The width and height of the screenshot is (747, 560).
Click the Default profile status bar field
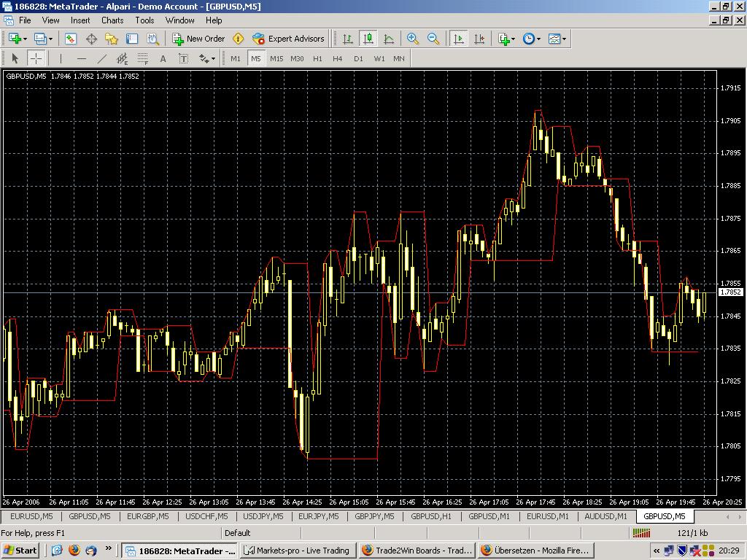(261, 533)
